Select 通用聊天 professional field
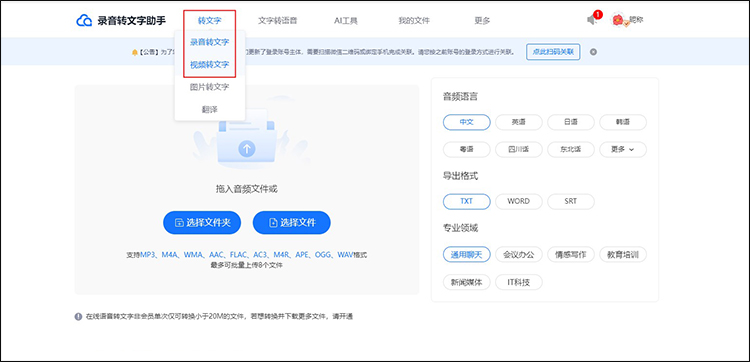This screenshot has height=362, width=750. pos(466,254)
